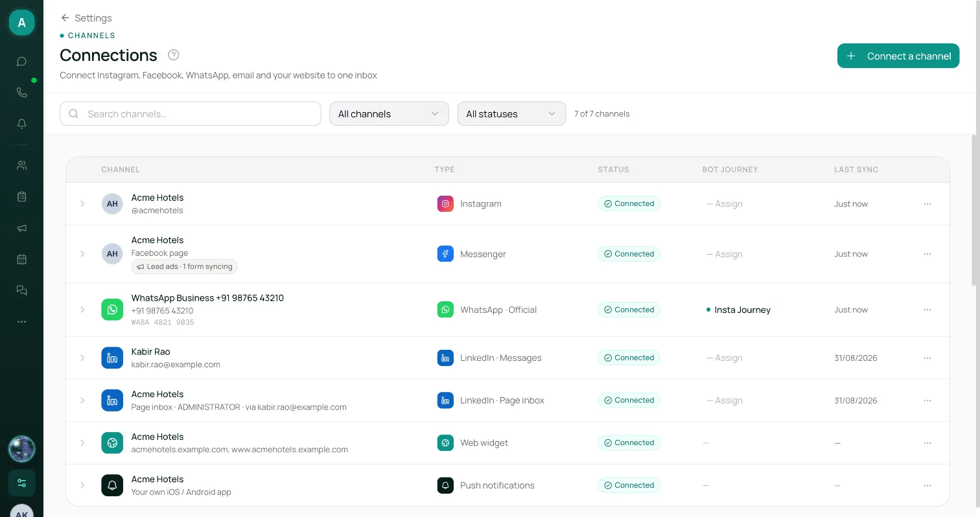Click the vertical scrollbar on the right
This screenshot has height=517, width=980.
coord(974,210)
